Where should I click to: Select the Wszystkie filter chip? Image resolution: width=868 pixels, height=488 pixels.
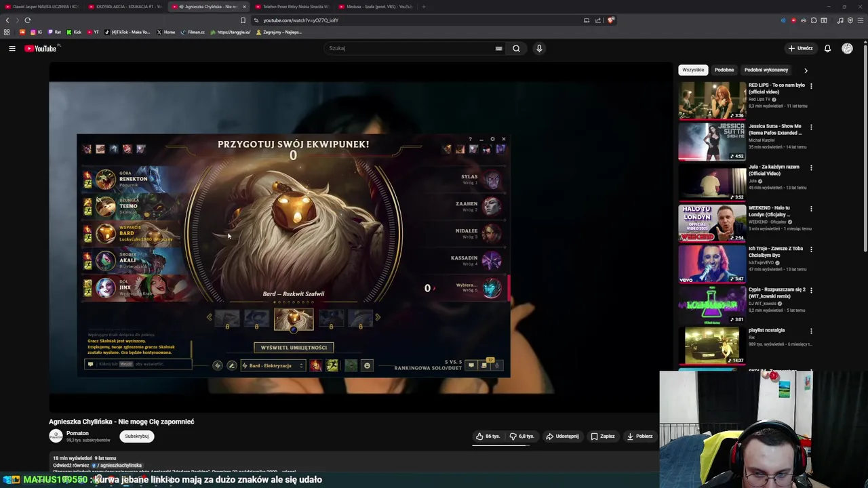click(693, 70)
